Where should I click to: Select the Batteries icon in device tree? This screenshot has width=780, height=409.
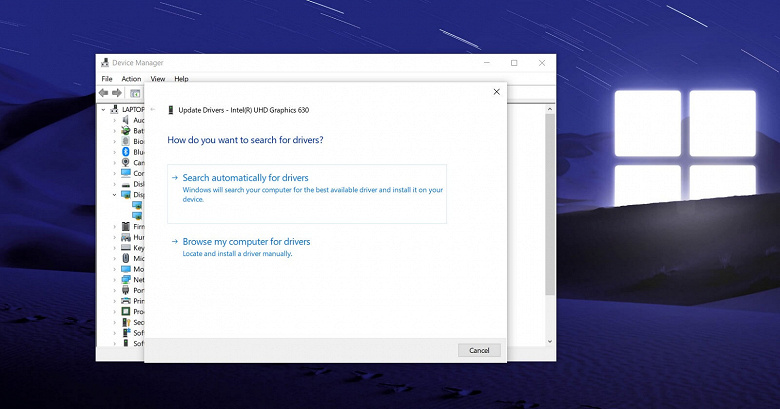point(126,130)
